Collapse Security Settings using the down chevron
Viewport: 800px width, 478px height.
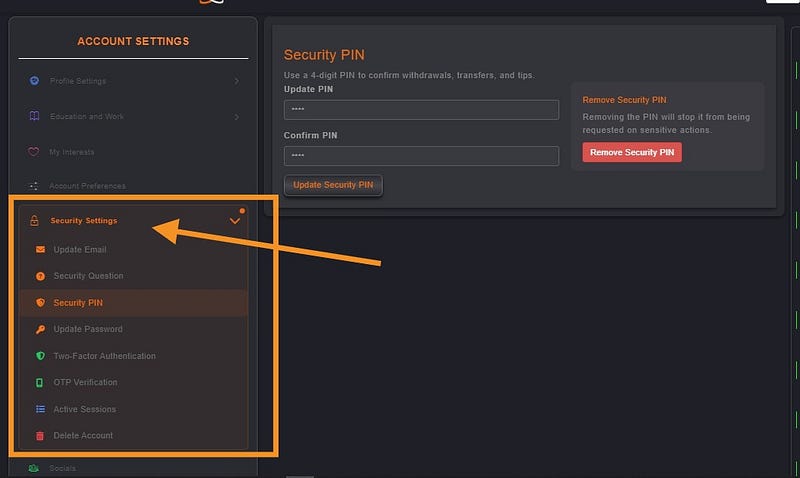coord(235,221)
